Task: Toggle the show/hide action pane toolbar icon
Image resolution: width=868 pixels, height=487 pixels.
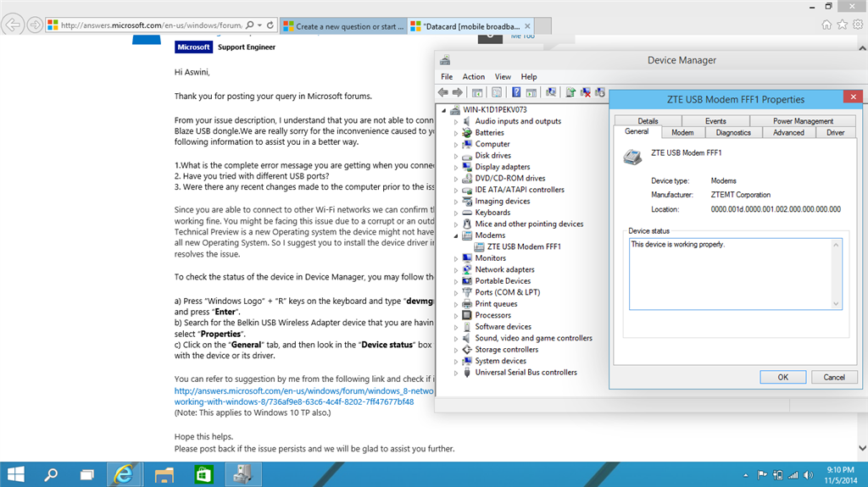Action: click(x=531, y=92)
